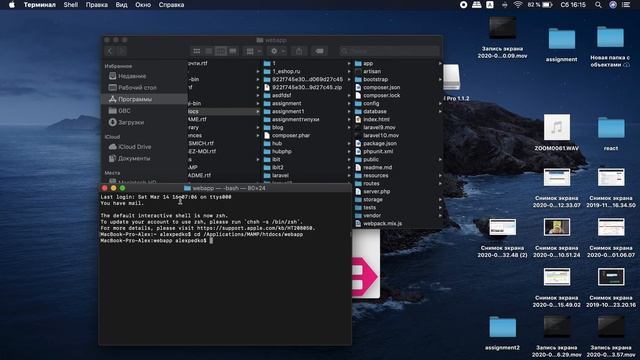The image size is (640, 360).
Task: Open Notification Center icon
Action: click(626, 5)
